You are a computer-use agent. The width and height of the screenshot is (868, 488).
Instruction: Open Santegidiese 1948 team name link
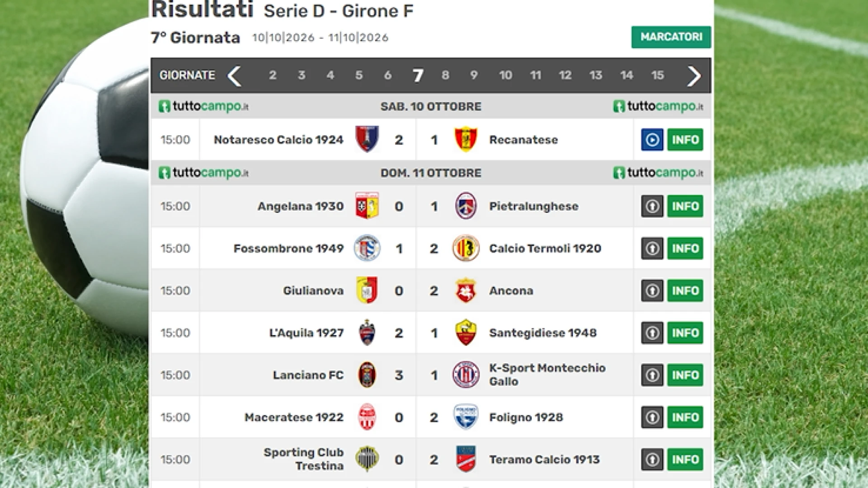pyautogui.click(x=543, y=333)
